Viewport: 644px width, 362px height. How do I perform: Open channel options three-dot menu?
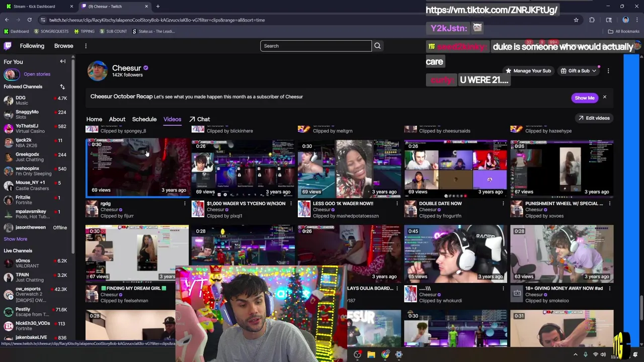(x=608, y=71)
